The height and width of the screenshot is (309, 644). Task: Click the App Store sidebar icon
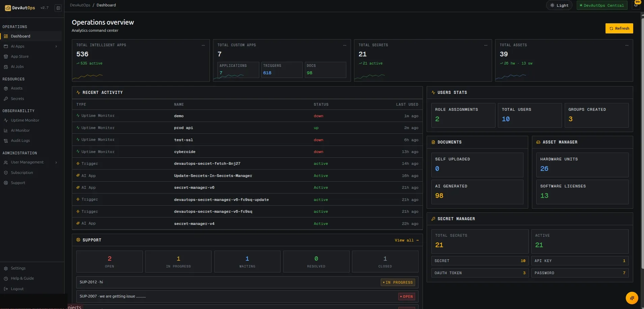6,56
